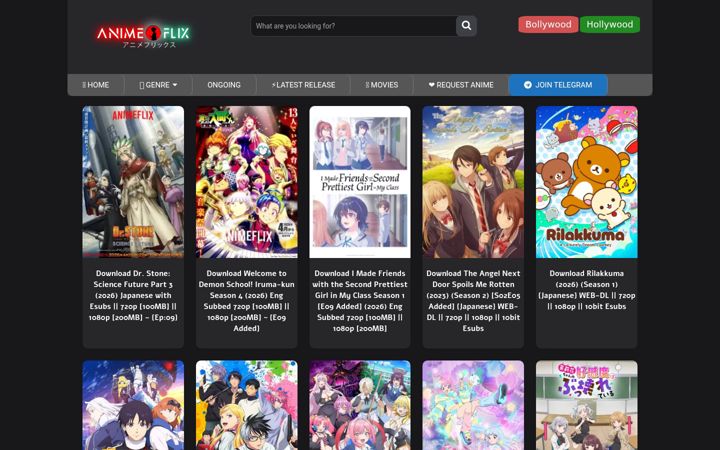Open the Second Prettiest Girl poster thumbnail
The height and width of the screenshot is (450, 720).
coord(360,182)
